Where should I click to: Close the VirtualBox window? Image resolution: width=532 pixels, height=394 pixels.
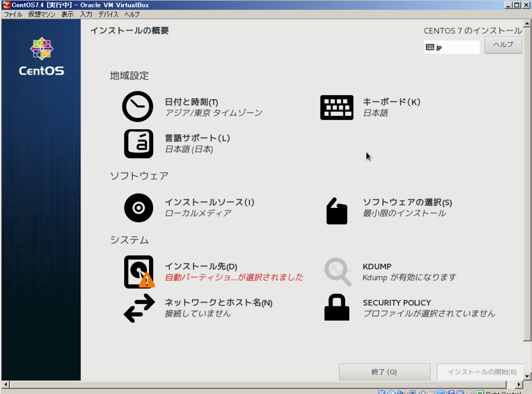coord(526,5)
